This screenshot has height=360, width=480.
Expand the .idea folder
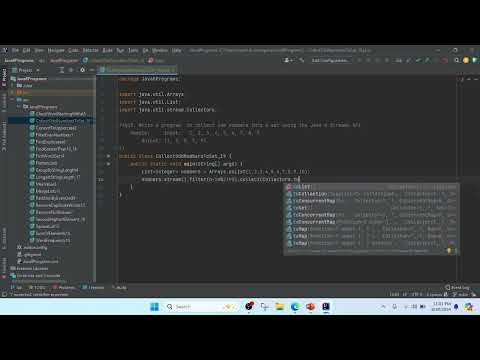pos(13,86)
